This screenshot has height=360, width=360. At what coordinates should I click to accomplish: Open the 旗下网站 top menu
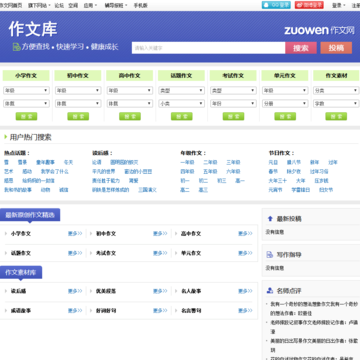tap(39, 5)
